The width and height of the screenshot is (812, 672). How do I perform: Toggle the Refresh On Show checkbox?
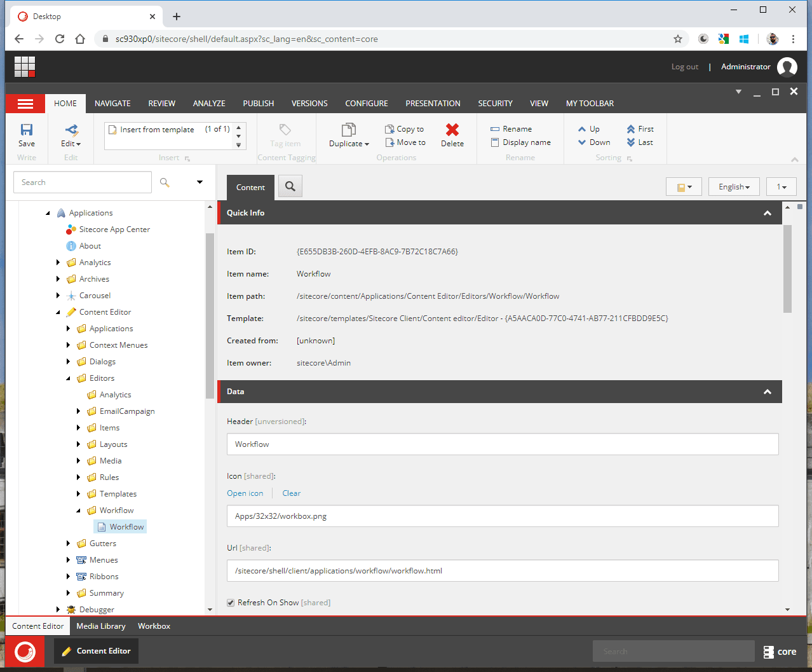(231, 603)
